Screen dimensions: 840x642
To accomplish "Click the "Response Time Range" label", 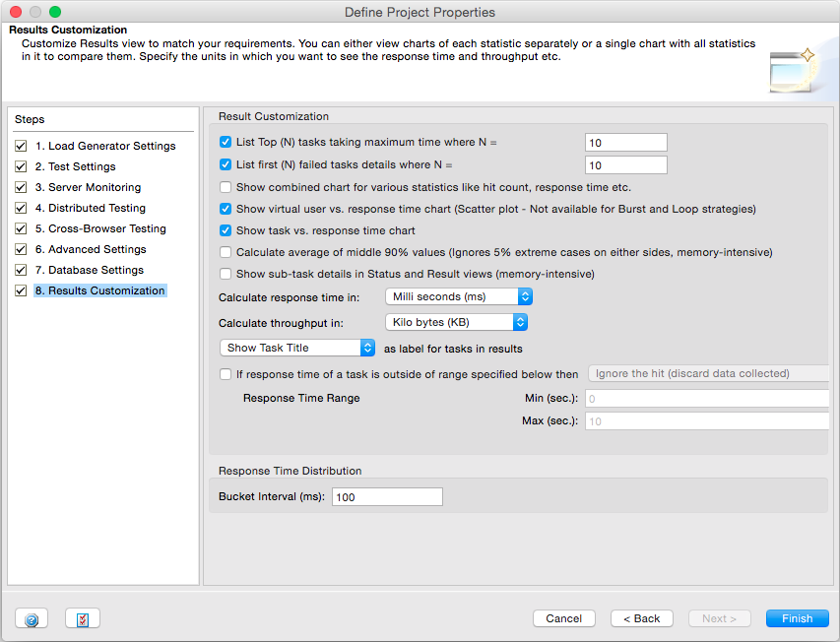I will (301, 398).
